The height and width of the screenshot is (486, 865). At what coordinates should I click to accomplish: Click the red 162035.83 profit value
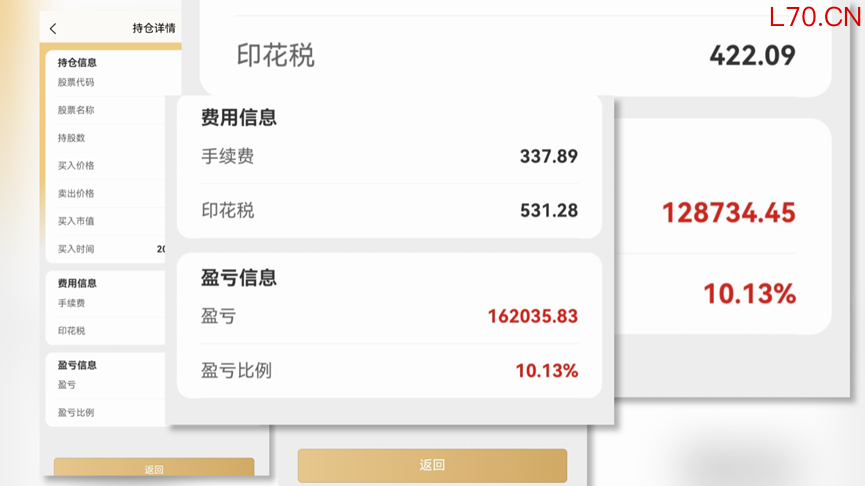click(532, 317)
